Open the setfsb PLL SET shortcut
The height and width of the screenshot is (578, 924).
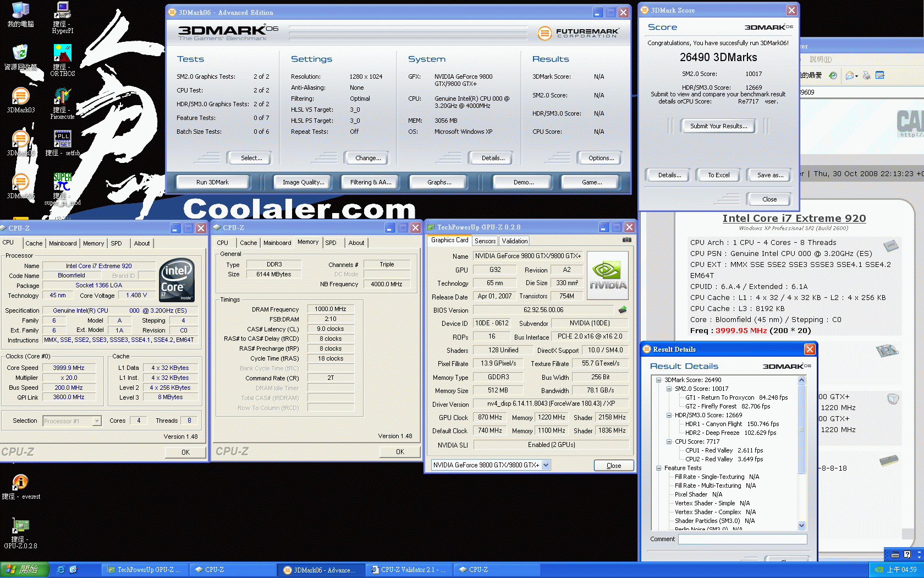point(63,143)
